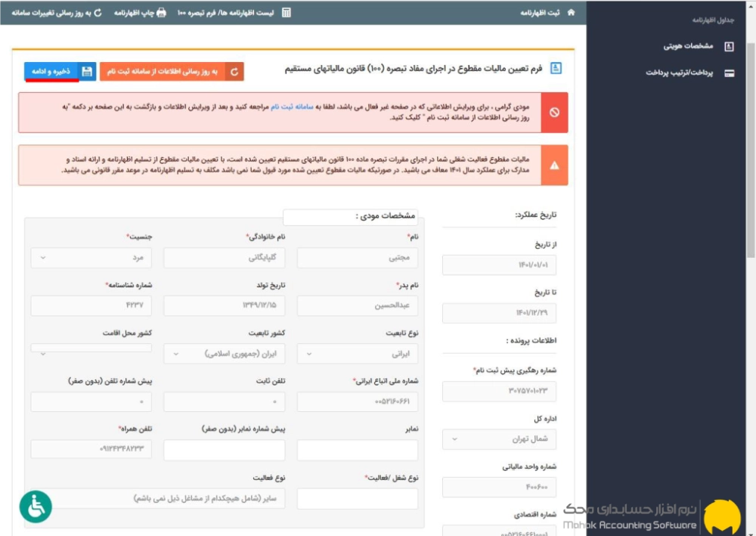The width and height of the screenshot is (756, 536).
Task: Click the تاریخ عملکرد heading
Action: [x=535, y=215]
